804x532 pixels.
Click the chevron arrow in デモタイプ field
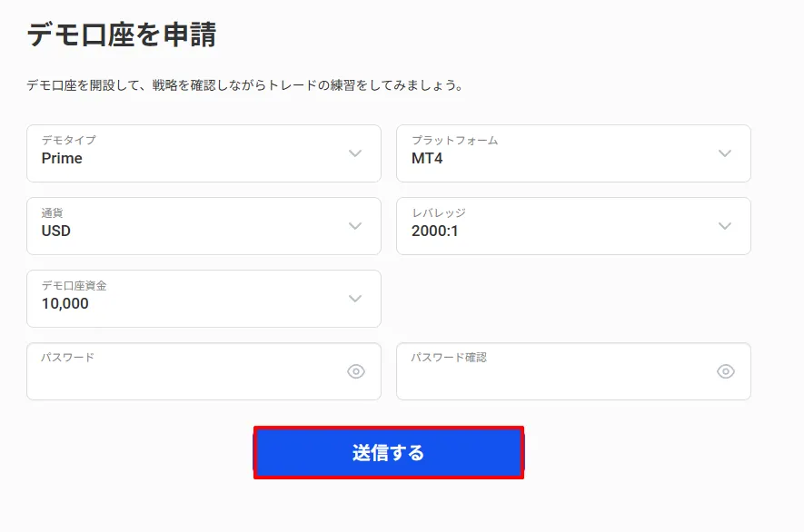355,153
